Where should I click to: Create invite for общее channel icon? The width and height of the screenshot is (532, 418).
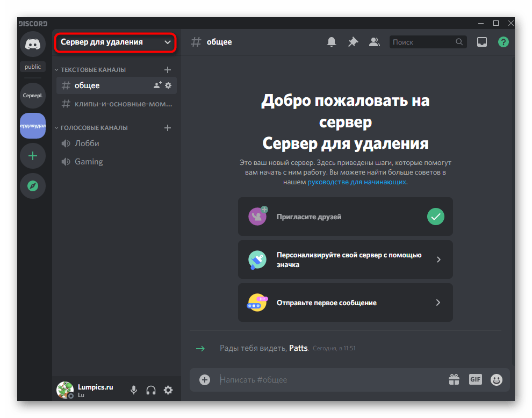(x=157, y=85)
